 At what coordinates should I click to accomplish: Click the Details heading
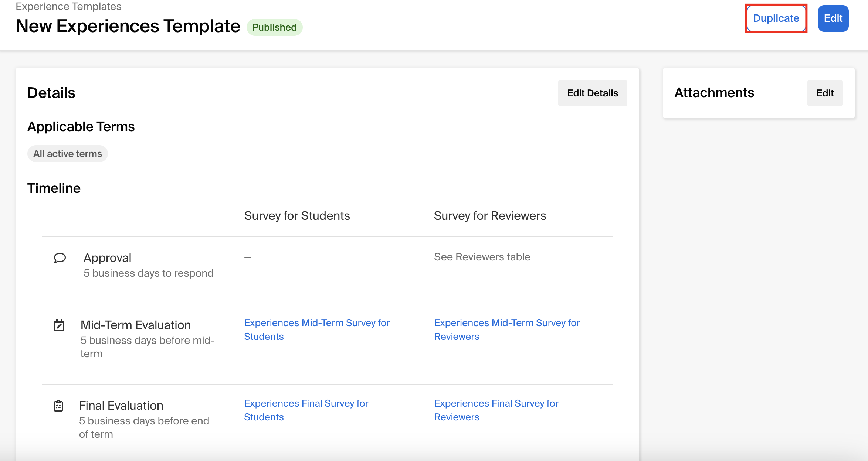tap(51, 93)
